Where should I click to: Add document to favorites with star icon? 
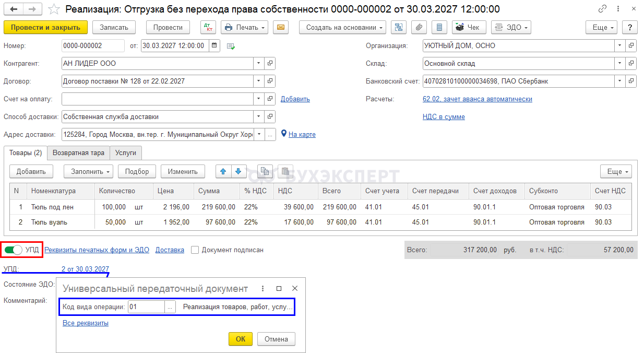[x=53, y=9]
